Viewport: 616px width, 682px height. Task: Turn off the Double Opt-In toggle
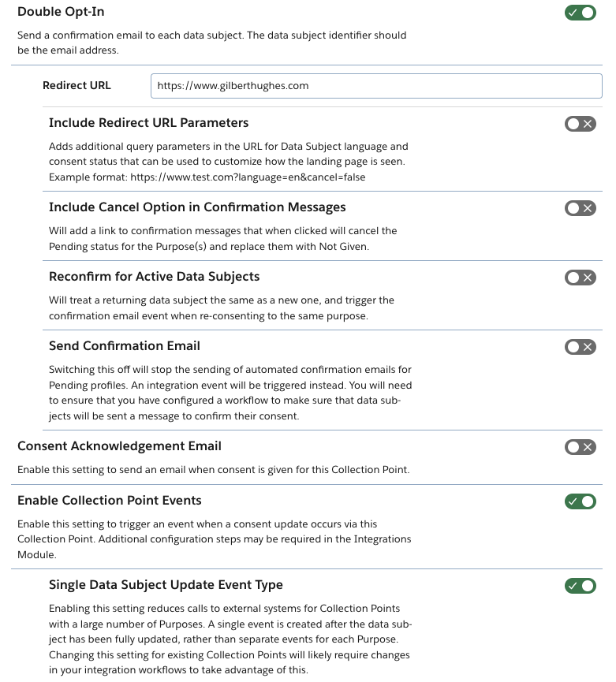pos(580,13)
